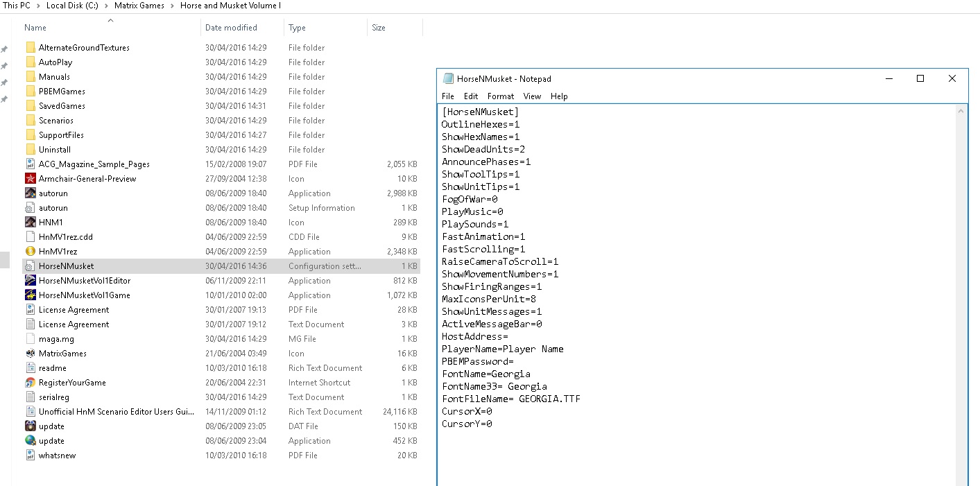Click the Notepad scrollbar up arrow
980x486 pixels.
pyautogui.click(x=961, y=111)
